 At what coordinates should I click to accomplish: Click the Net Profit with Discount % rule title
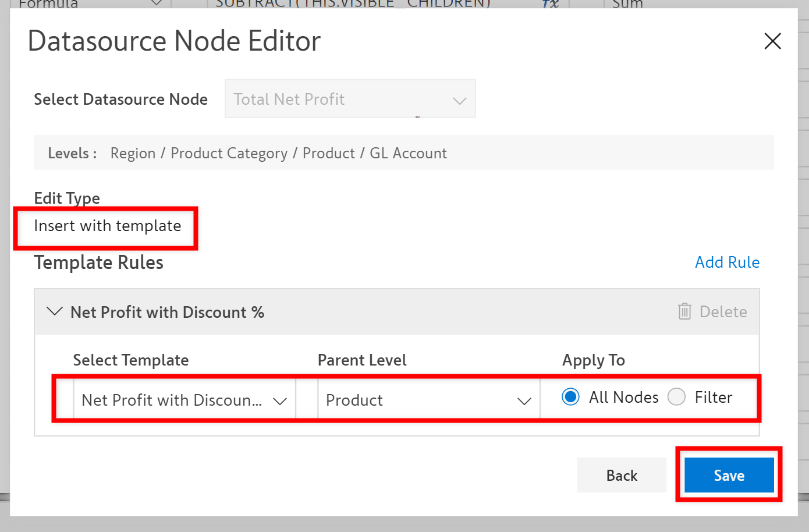(x=167, y=313)
